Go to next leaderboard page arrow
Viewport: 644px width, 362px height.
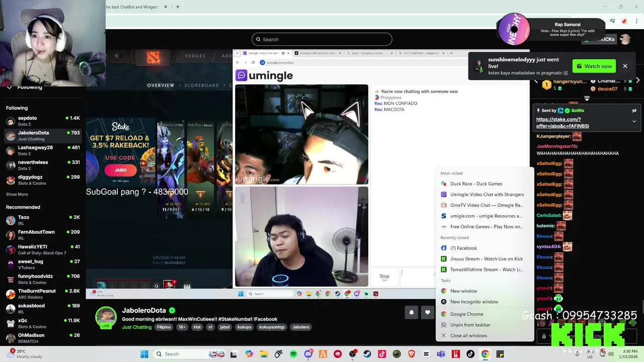tap(637, 80)
